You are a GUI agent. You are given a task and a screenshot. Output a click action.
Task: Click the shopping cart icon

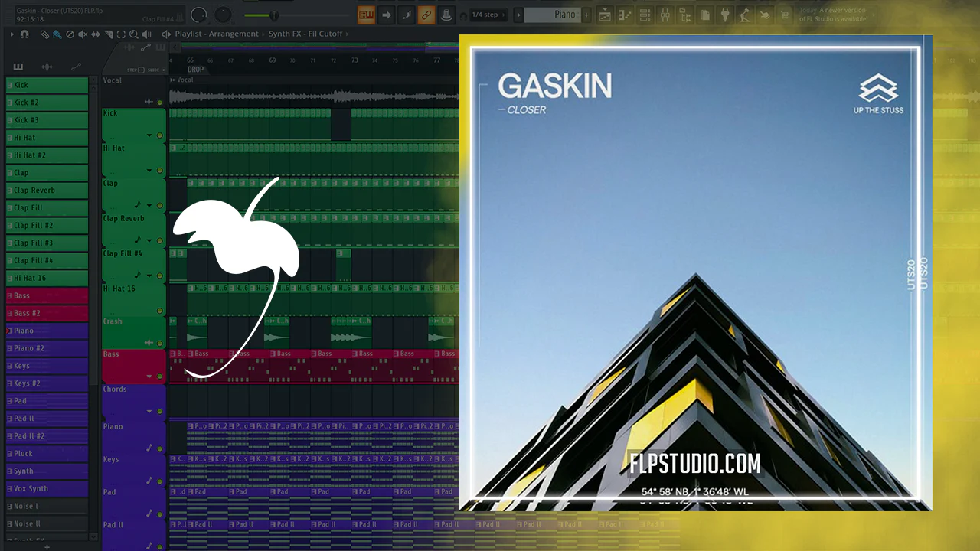click(x=784, y=15)
